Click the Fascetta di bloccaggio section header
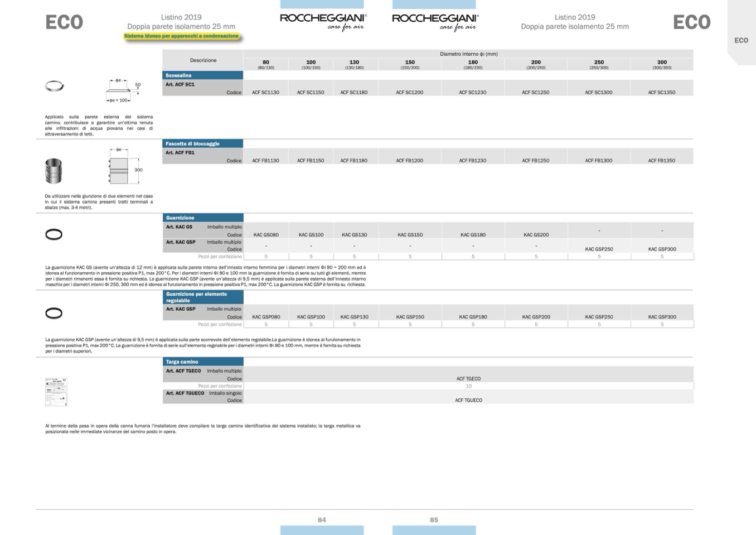The height and width of the screenshot is (535, 756). click(202, 143)
